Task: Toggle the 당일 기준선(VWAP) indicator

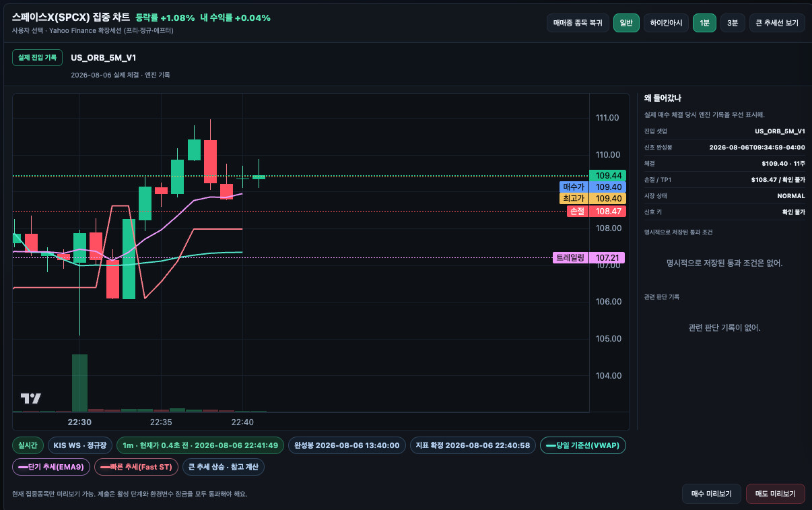Action: point(583,445)
